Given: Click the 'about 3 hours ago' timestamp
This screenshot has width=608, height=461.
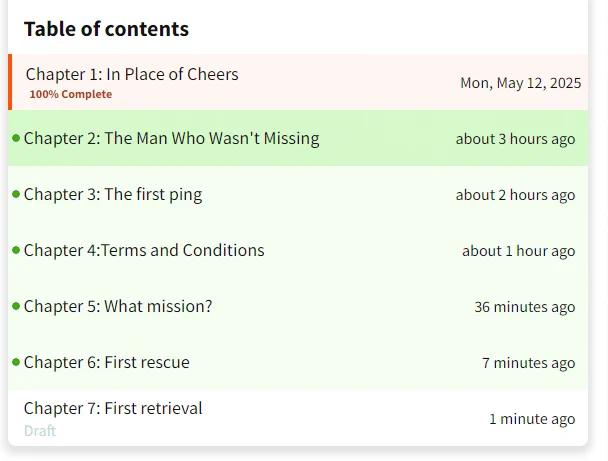Looking at the screenshot, I should pos(515,139).
